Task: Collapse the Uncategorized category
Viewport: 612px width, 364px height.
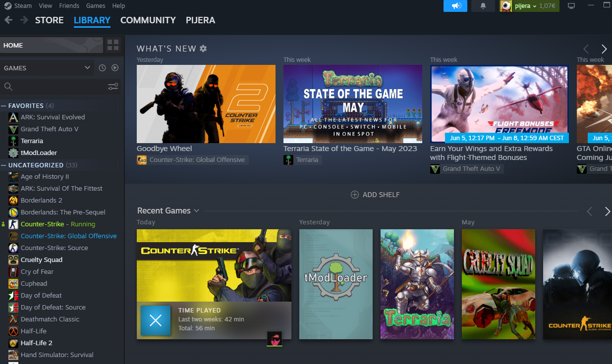Action: [4, 165]
